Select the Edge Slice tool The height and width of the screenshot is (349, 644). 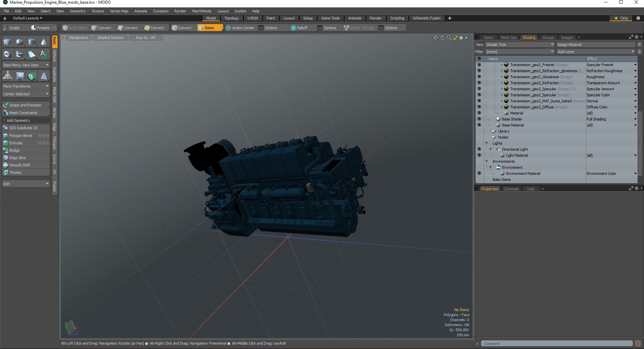(26, 158)
